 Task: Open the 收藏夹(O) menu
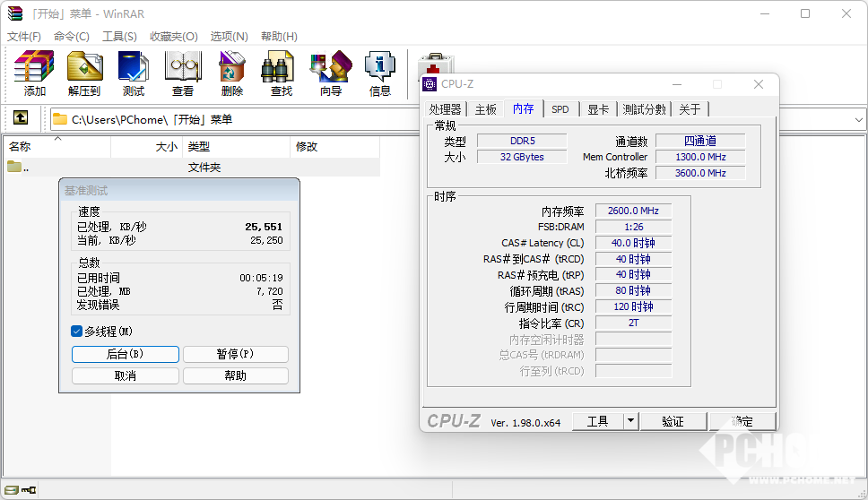point(174,37)
